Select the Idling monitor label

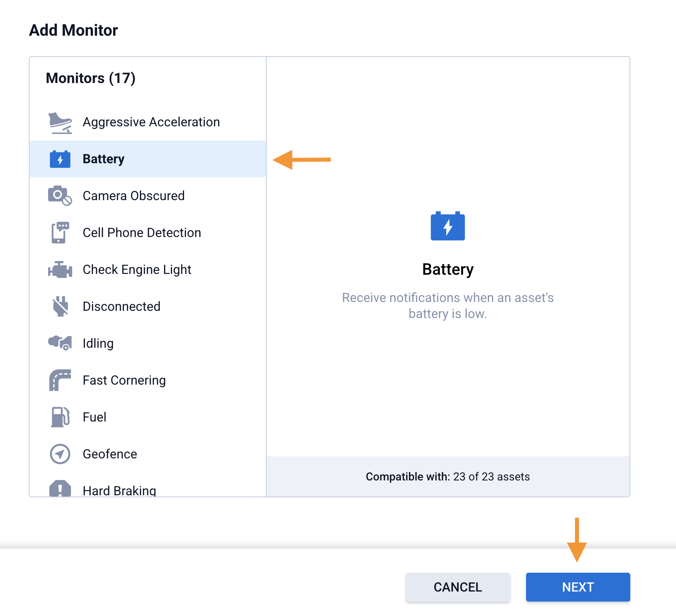click(98, 344)
